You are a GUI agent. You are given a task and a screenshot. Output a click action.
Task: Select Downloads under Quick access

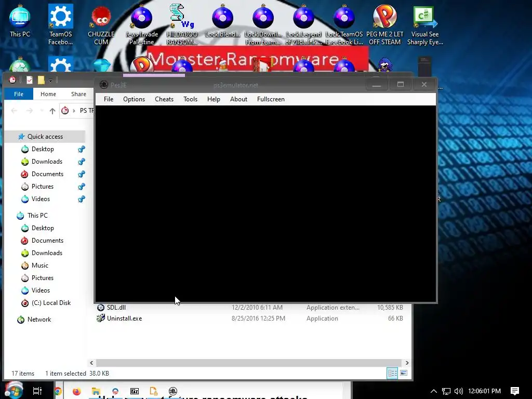point(47,162)
